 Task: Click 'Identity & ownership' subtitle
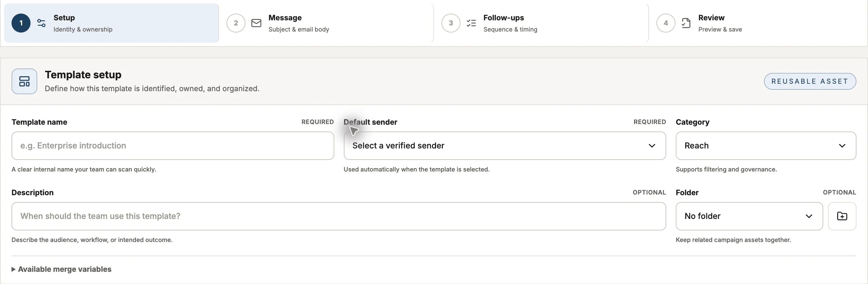point(83,29)
